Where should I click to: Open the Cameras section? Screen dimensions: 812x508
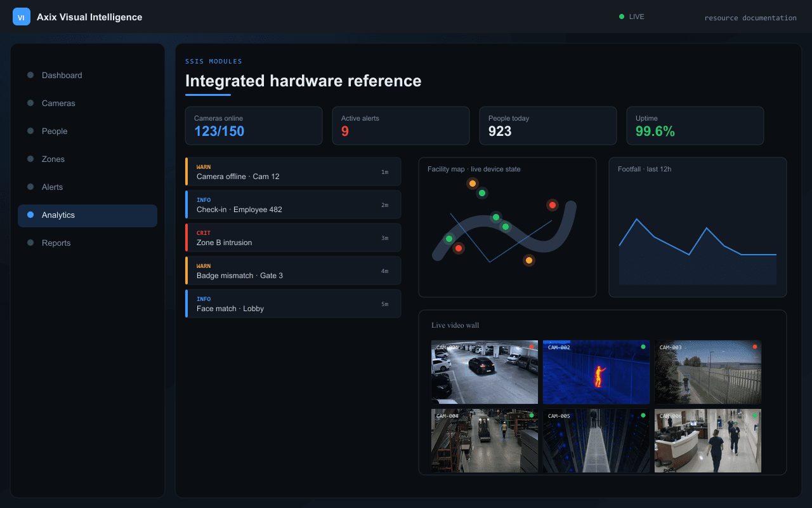pyautogui.click(x=88, y=103)
